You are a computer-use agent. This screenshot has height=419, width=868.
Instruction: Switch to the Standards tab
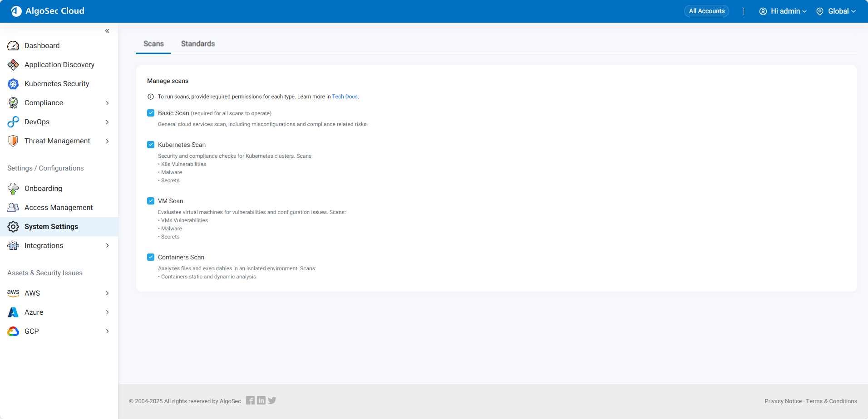pyautogui.click(x=198, y=44)
